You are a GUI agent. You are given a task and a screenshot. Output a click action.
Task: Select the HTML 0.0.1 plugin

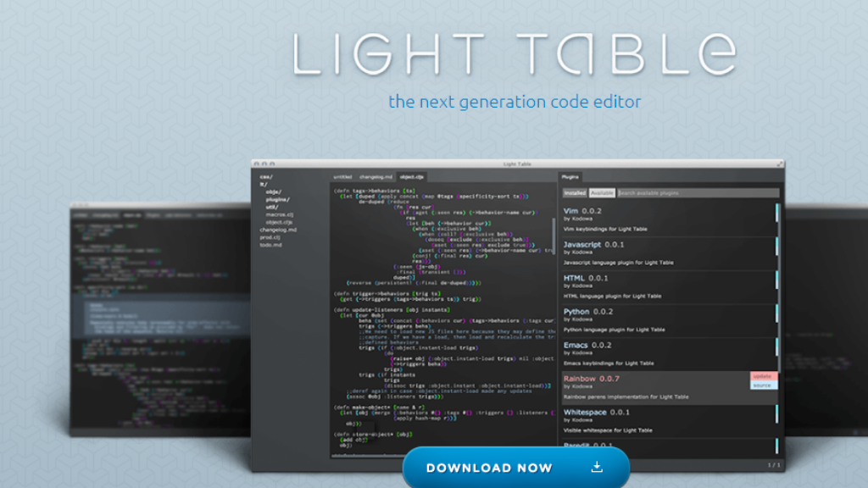coord(670,287)
